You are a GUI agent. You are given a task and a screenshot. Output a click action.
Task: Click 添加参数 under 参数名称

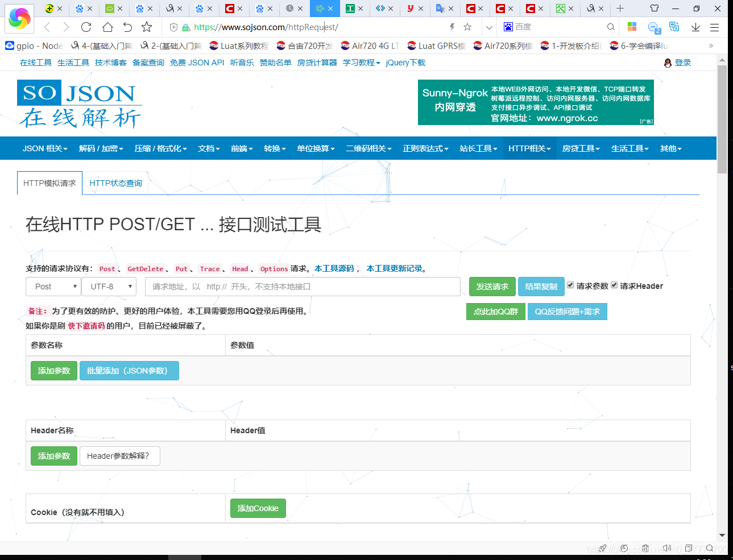(54, 371)
